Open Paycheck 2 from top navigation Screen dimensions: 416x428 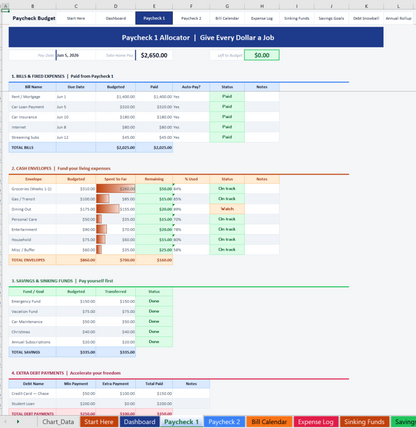click(191, 18)
